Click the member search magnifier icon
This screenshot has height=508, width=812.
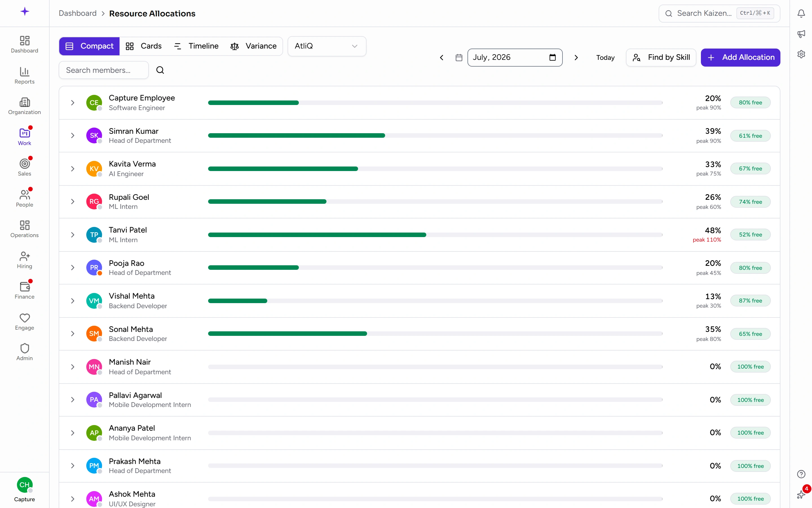click(160, 70)
